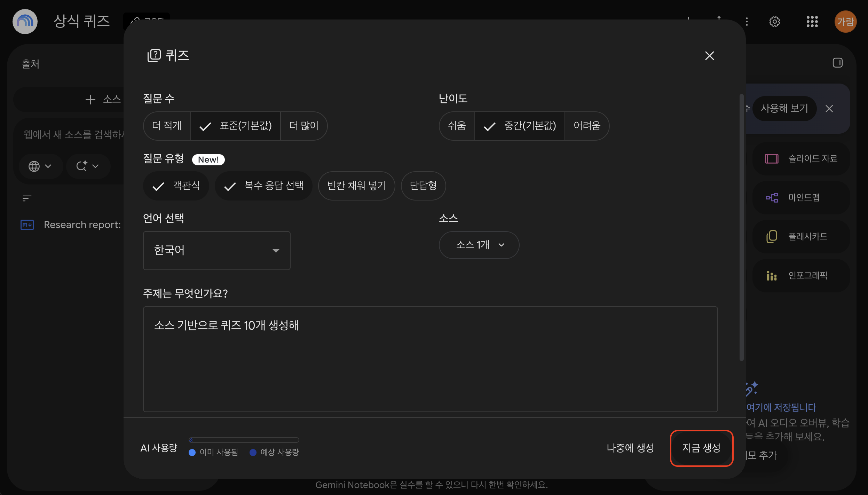Open the settings gear icon
The height and width of the screenshot is (495, 868).
point(774,22)
